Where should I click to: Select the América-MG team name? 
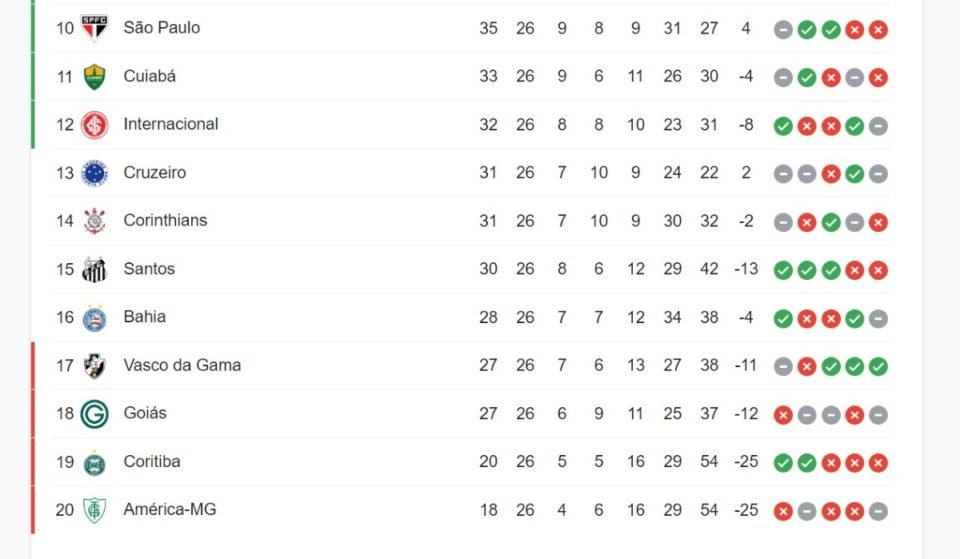(x=170, y=509)
